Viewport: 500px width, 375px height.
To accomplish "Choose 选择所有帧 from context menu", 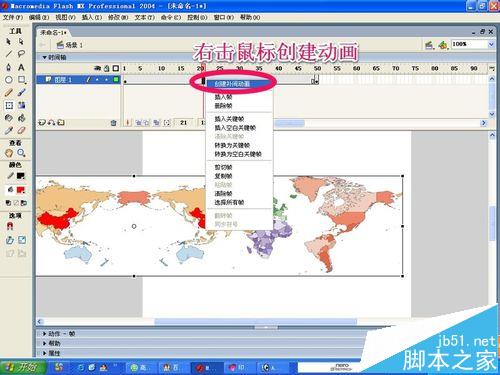I will click(x=239, y=202).
